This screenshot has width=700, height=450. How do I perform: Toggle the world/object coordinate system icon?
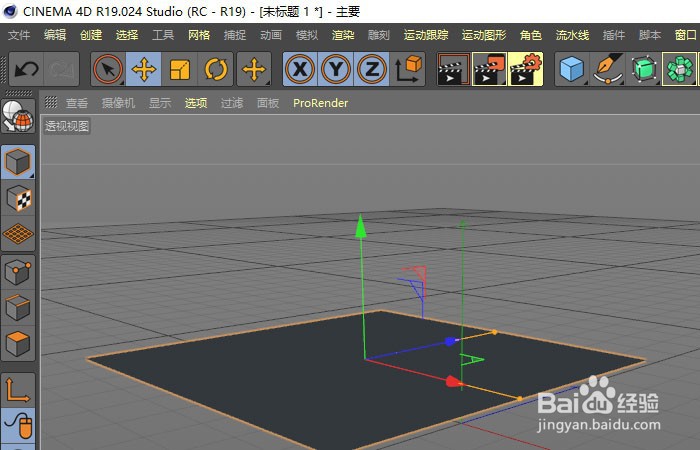(x=408, y=69)
